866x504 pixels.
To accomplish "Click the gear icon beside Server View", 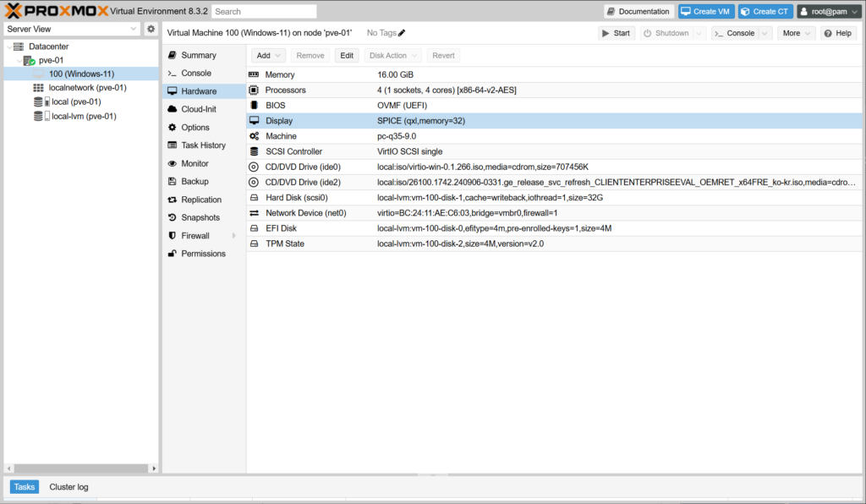I will (x=151, y=29).
